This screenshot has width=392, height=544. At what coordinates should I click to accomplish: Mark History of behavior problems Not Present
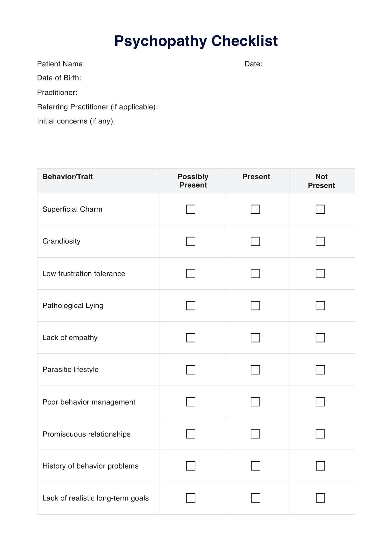tap(320, 466)
